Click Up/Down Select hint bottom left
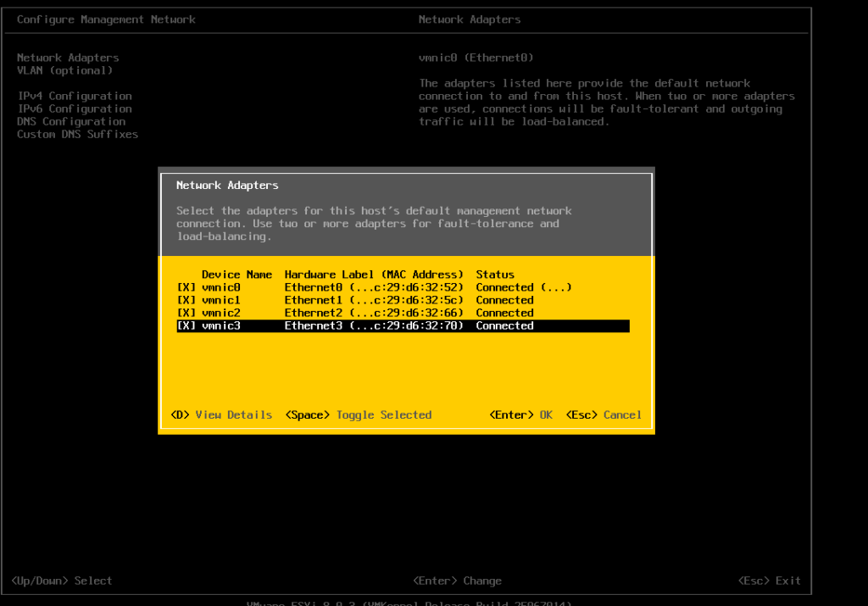This screenshot has width=868, height=606. click(x=61, y=581)
